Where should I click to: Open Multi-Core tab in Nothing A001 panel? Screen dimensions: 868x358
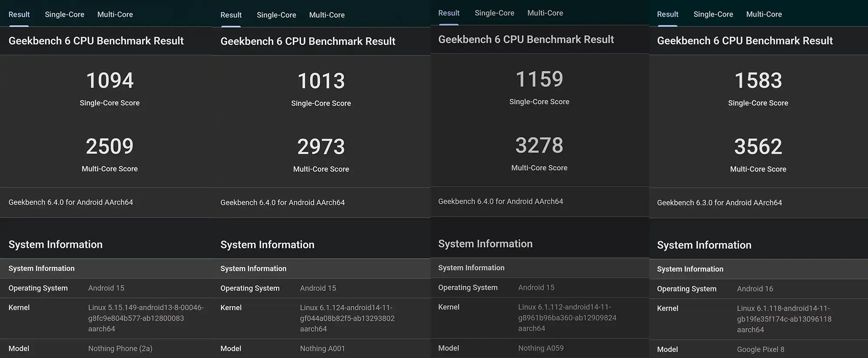click(327, 15)
